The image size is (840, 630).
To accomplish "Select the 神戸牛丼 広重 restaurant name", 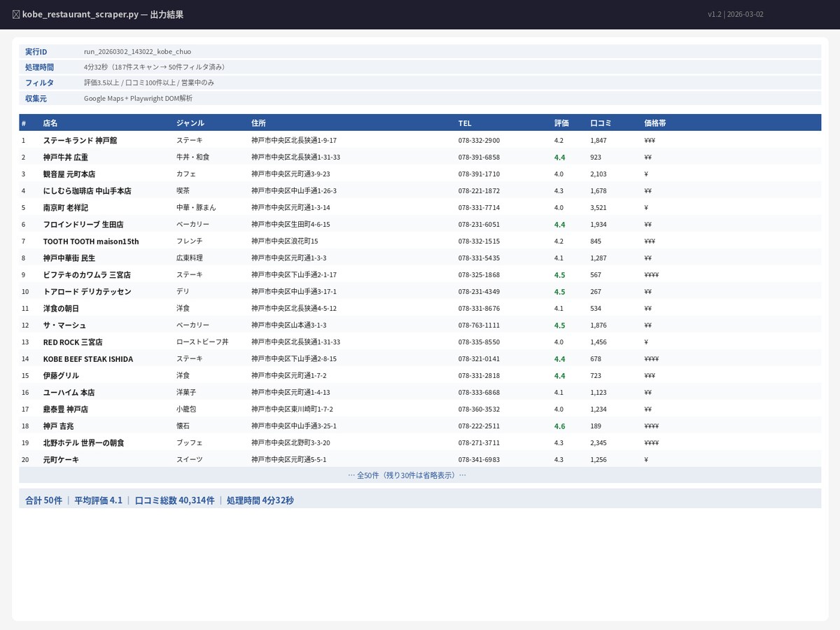I will pos(66,157).
